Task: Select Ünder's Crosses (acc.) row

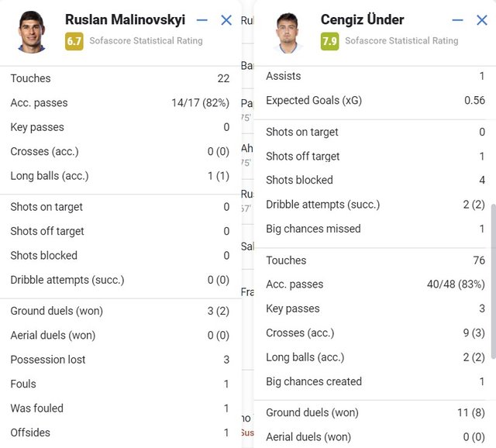Action: click(x=375, y=333)
